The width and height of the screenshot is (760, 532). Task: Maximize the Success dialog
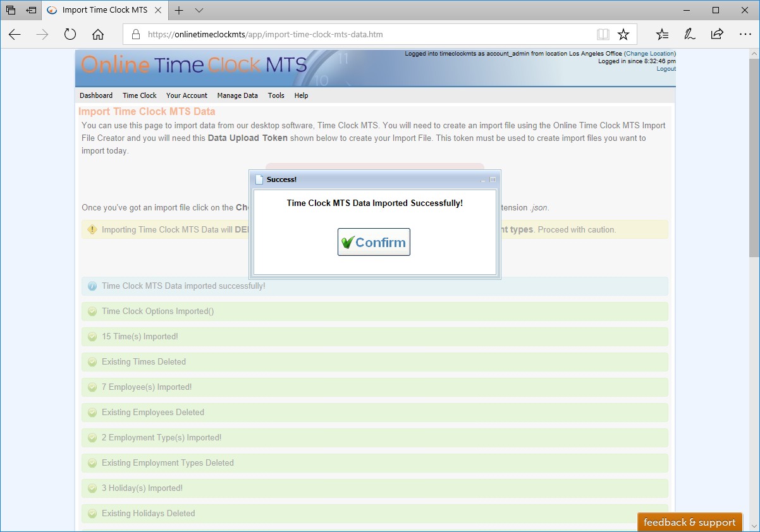point(493,179)
